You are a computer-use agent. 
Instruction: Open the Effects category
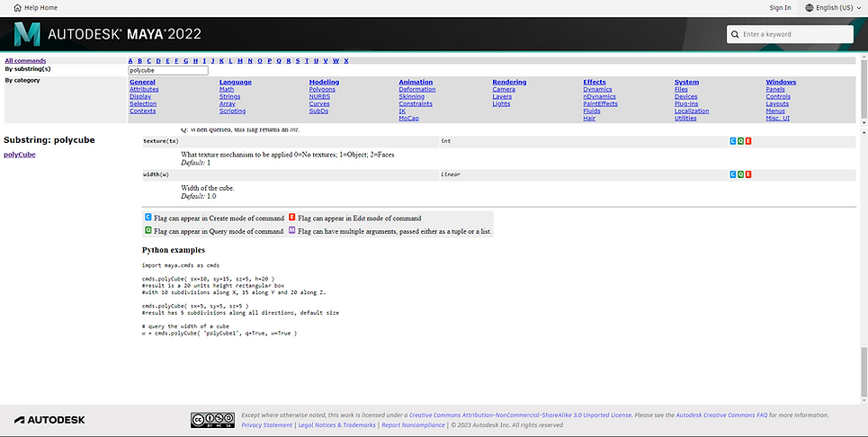coord(594,82)
